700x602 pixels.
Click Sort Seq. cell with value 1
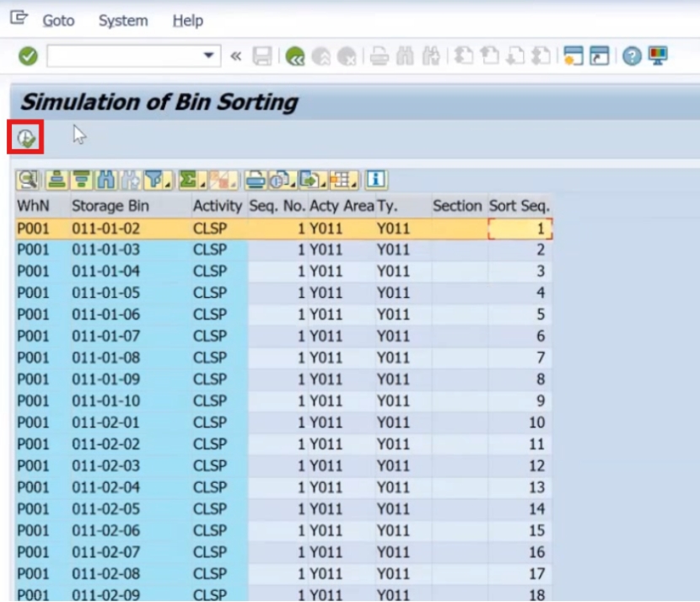(x=520, y=228)
